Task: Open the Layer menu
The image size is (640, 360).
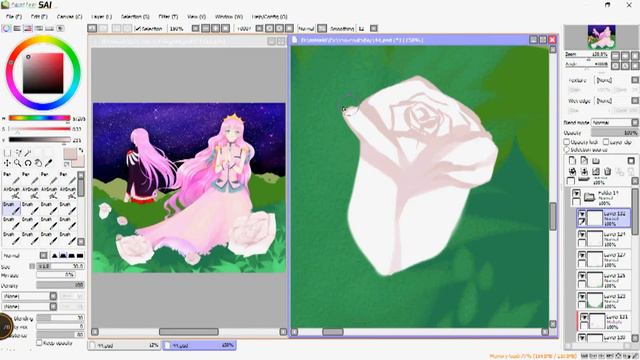Action: coord(101,17)
